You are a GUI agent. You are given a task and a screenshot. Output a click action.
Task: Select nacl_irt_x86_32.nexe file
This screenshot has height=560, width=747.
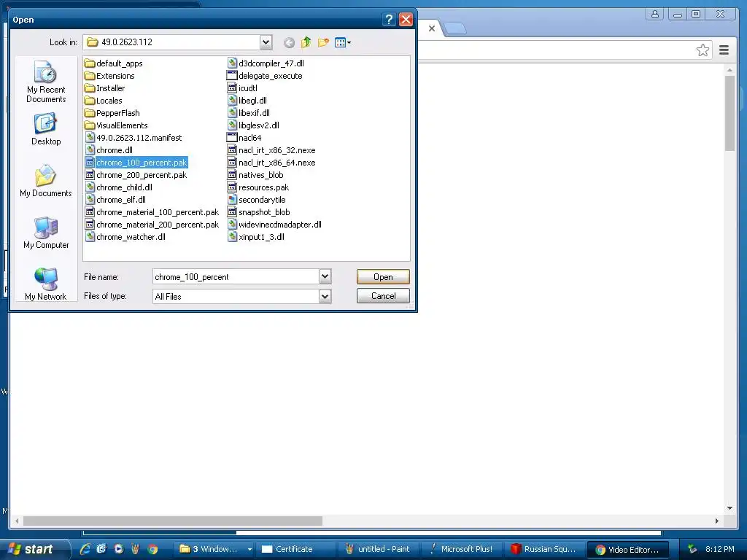(271, 150)
